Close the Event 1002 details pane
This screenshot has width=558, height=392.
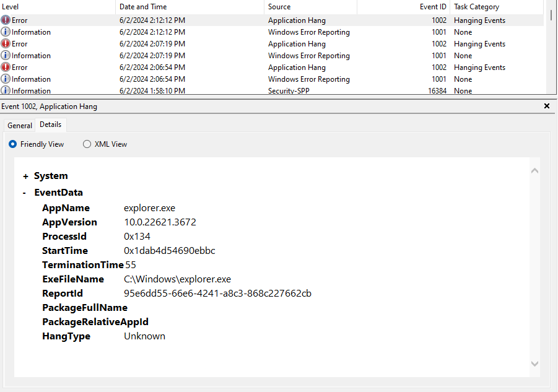point(547,106)
